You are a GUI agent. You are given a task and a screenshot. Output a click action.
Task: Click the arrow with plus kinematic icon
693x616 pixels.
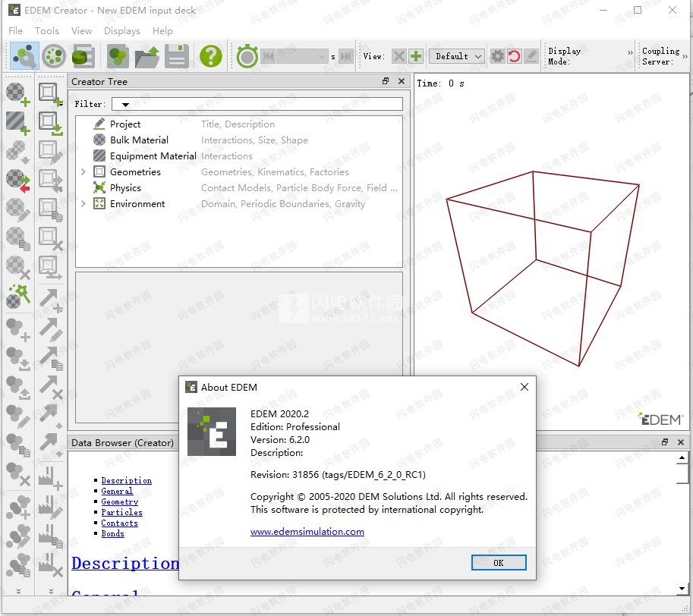(x=50, y=300)
